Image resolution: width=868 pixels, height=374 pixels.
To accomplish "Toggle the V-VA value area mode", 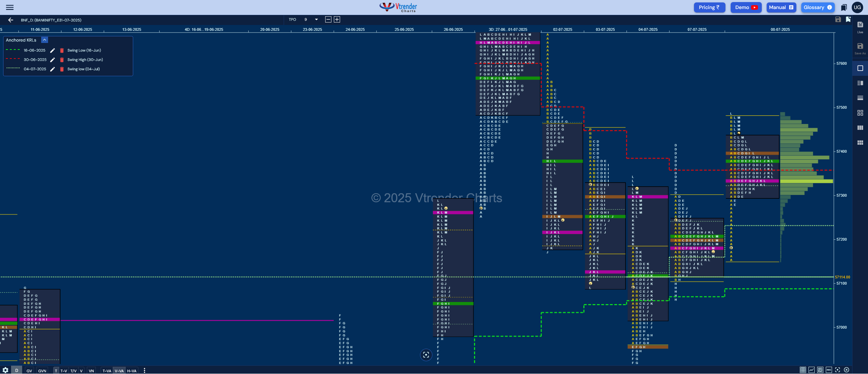I will (119, 371).
